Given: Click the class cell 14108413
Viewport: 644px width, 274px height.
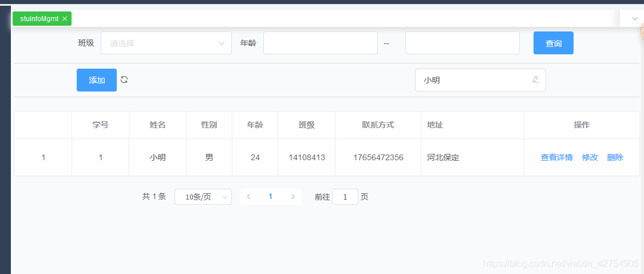Looking at the screenshot, I should (x=306, y=157).
